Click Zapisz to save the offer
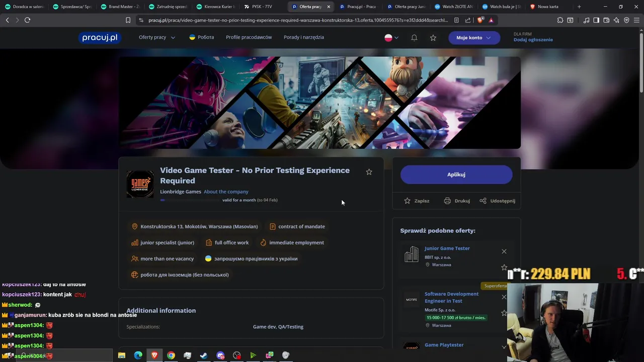Image resolution: width=644 pixels, height=362 pixels. pyautogui.click(x=417, y=201)
